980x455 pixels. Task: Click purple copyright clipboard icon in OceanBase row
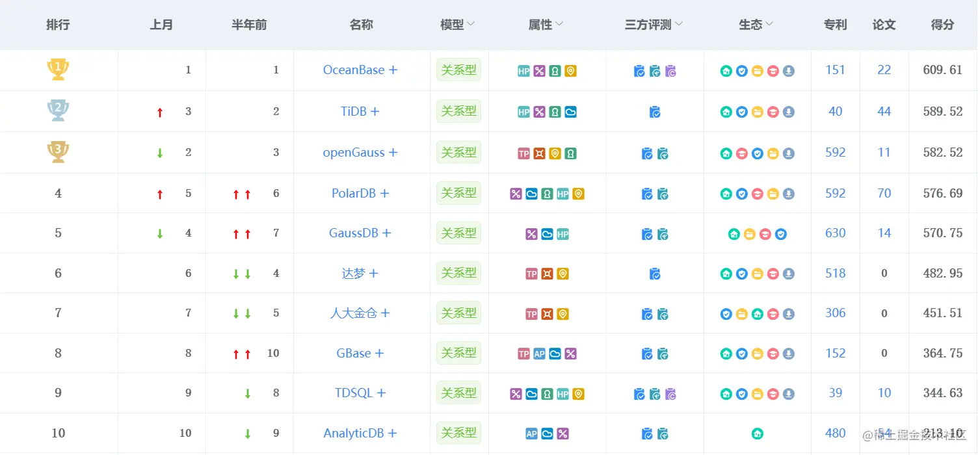click(x=670, y=71)
